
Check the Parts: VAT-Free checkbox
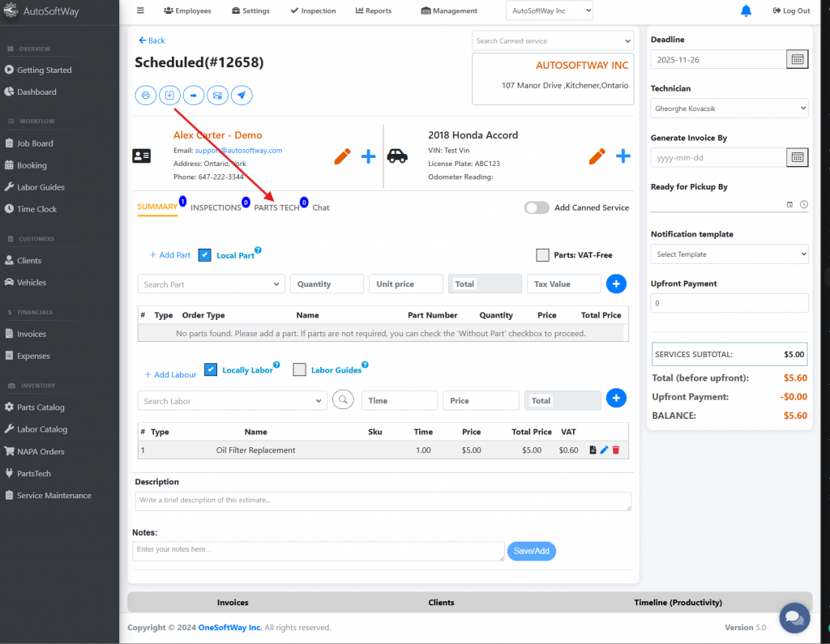(543, 255)
